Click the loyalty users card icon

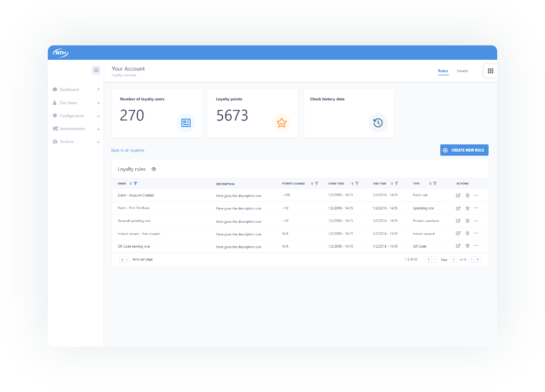pyautogui.click(x=186, y=123)
